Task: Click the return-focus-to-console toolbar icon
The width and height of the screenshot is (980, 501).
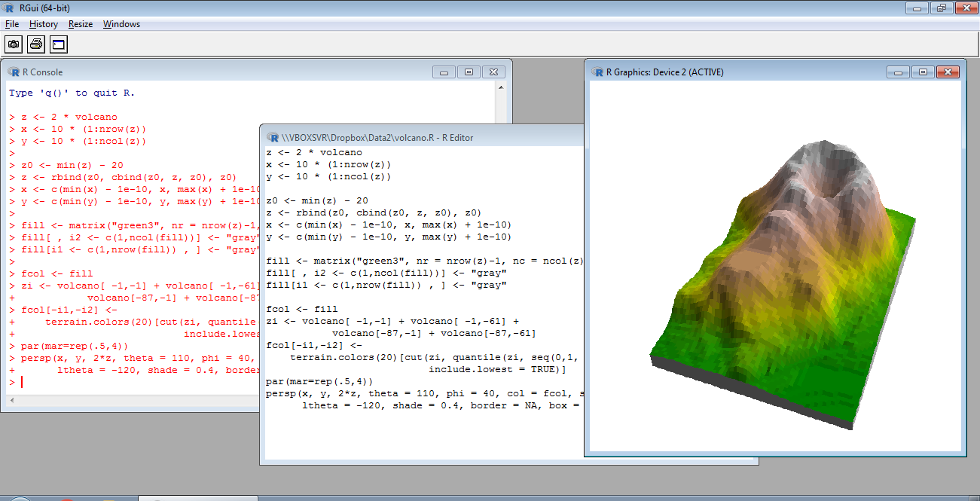Action: (x=58, y=44)
